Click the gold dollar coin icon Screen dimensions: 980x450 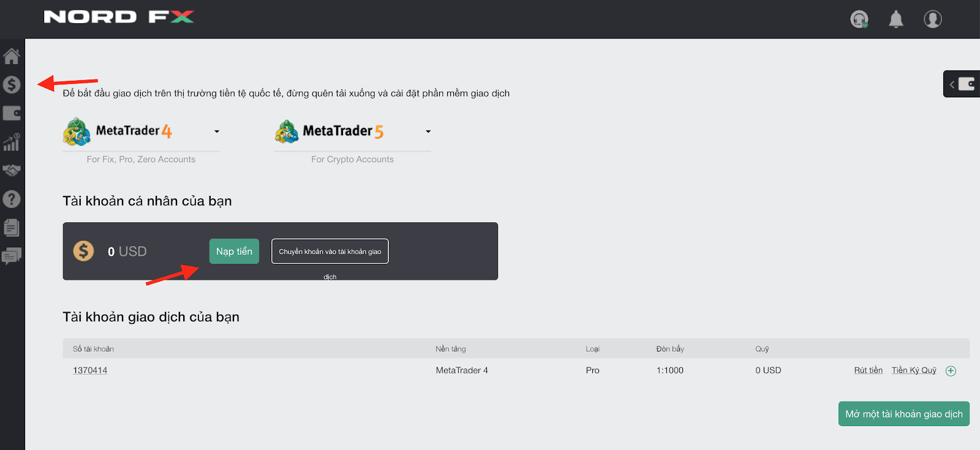click(84, 251)
